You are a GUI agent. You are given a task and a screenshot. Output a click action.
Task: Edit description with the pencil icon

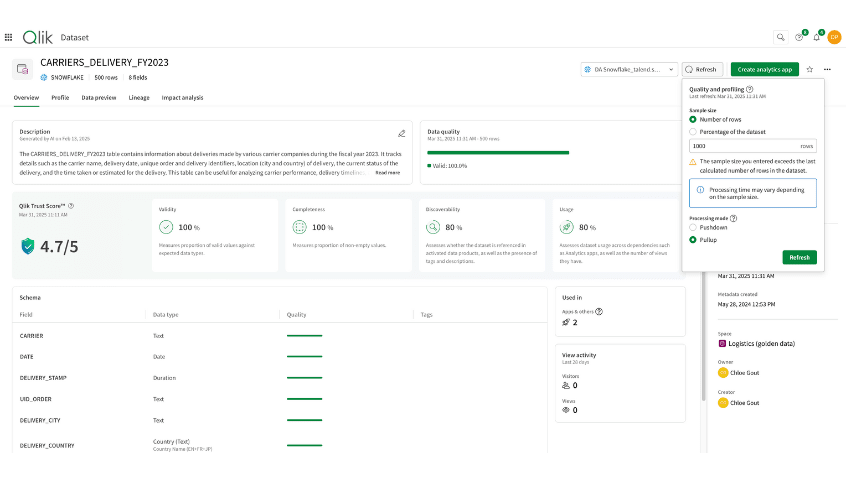tap(401, 133)
